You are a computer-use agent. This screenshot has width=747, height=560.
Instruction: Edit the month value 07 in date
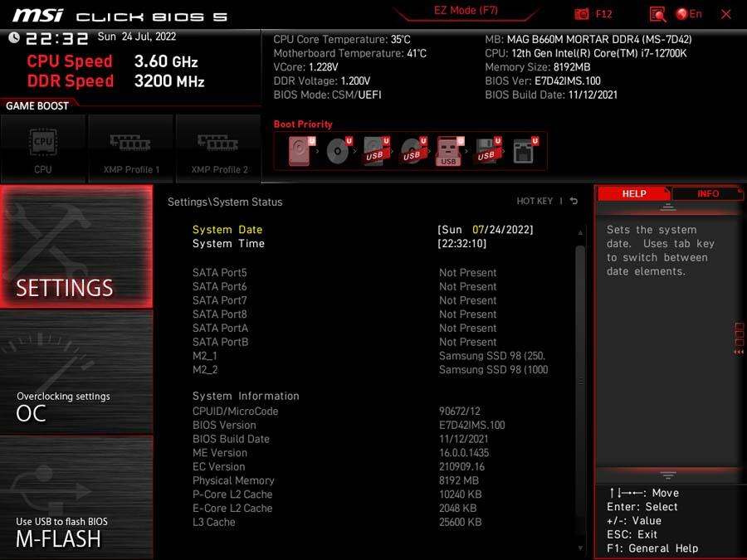click(x=478, y=230)
